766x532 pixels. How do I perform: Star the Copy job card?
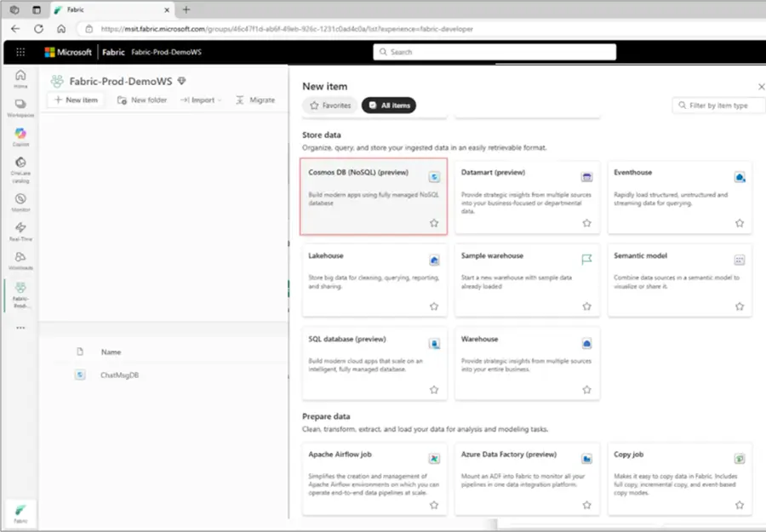tap(740, 505)
